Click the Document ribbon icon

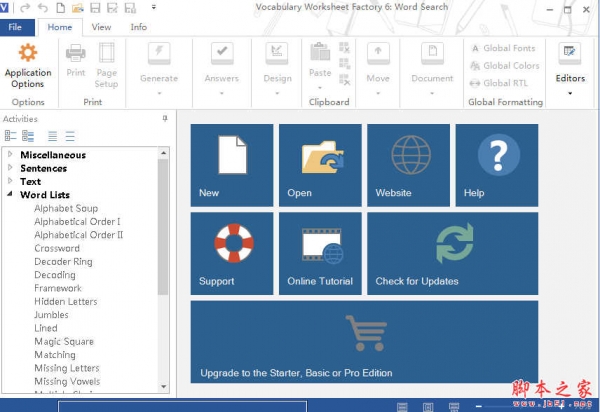432,53
